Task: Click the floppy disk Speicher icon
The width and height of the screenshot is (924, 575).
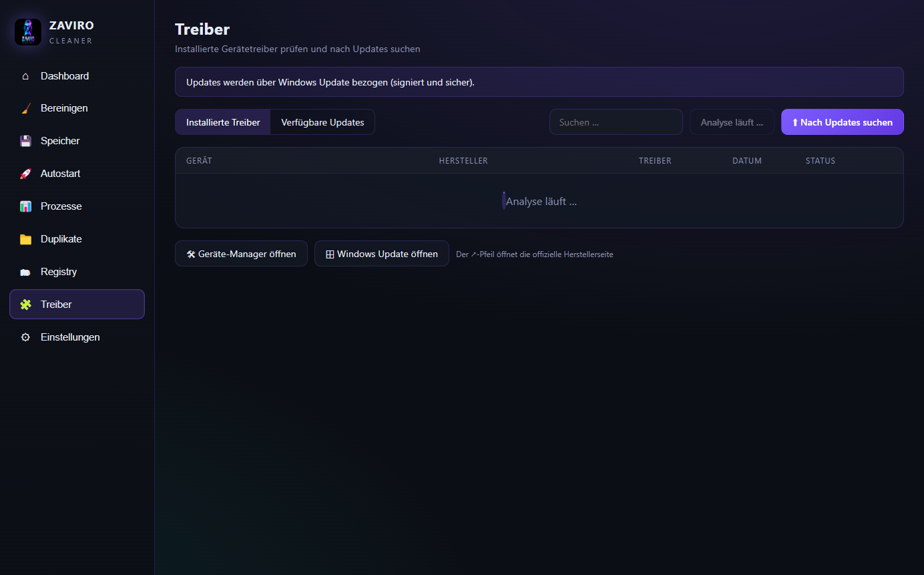Action: [26, 141]
